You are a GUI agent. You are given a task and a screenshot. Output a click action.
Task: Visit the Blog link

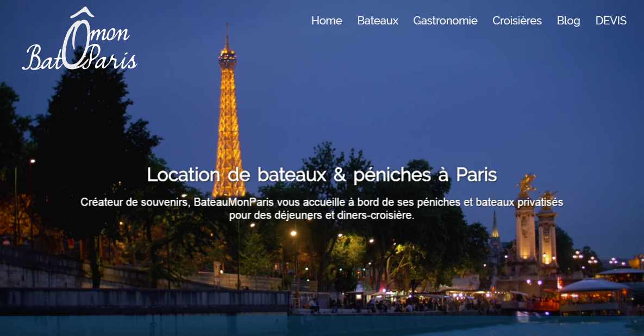coord(568,21)
